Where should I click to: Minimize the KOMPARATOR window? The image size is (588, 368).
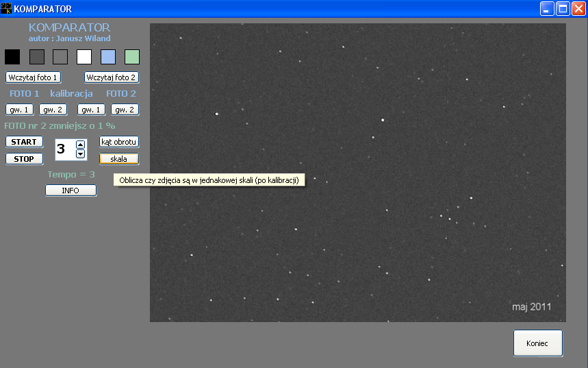coord(547,9)
